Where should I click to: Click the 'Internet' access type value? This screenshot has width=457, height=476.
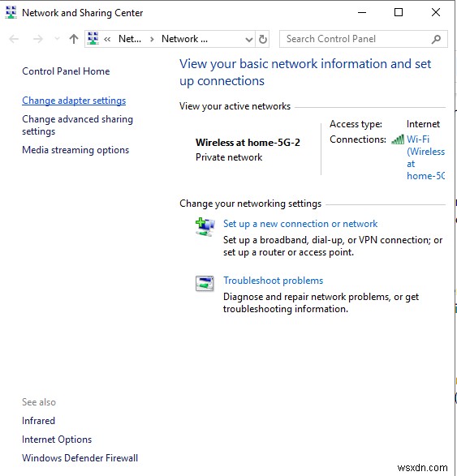(423, 124)
